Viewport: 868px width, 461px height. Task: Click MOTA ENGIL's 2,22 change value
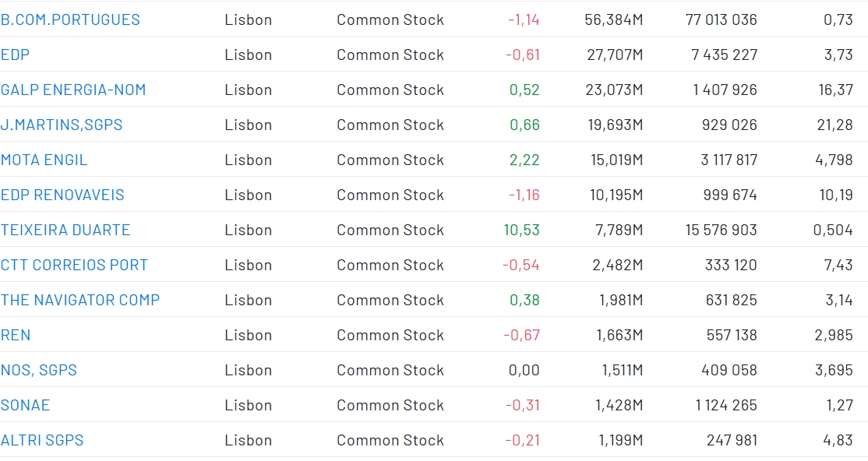click(x=524, y=160)
